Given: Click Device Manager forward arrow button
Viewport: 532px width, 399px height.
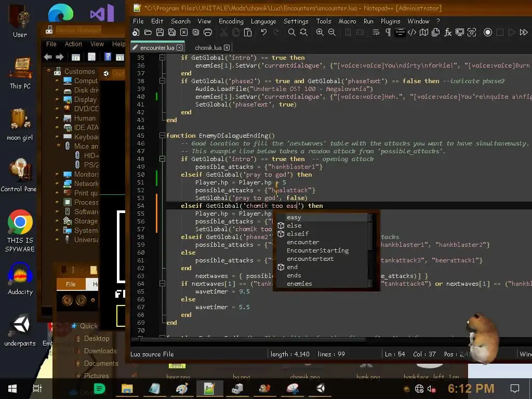Looking at the screenshot, I should [60, 57].
